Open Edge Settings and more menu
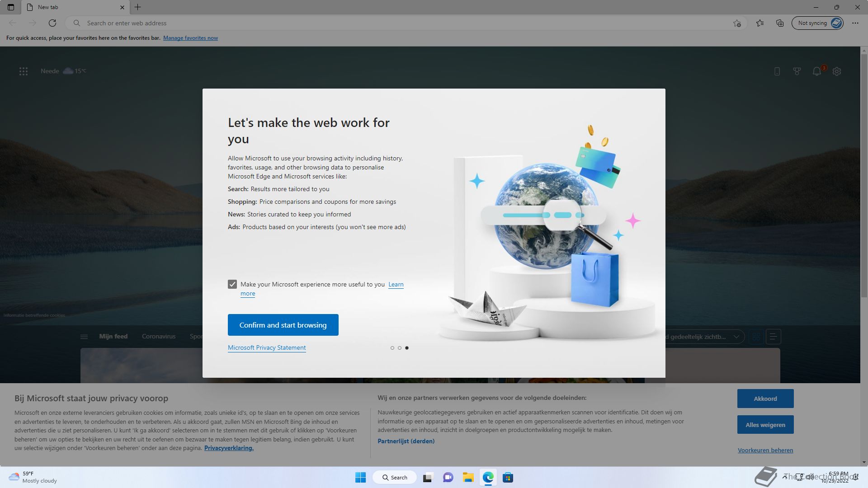This screenshot has width=868, height=488. 855,23
